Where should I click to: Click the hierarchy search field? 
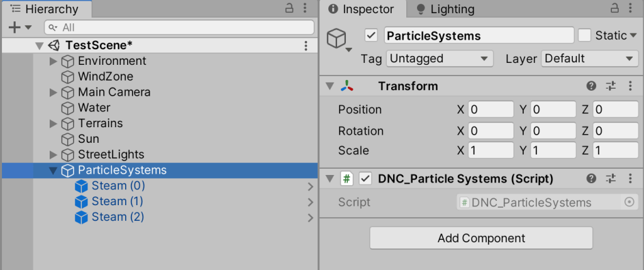(x=179, y=28)
